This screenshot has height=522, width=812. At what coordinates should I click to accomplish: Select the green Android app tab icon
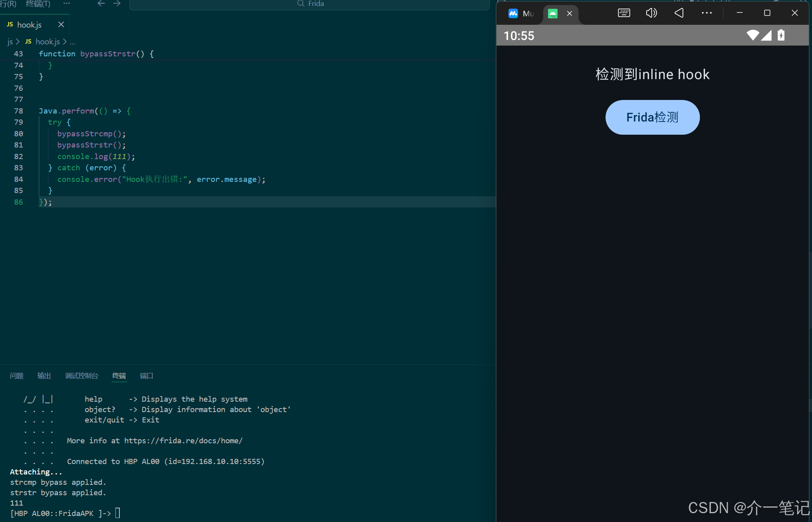point(553,14)
